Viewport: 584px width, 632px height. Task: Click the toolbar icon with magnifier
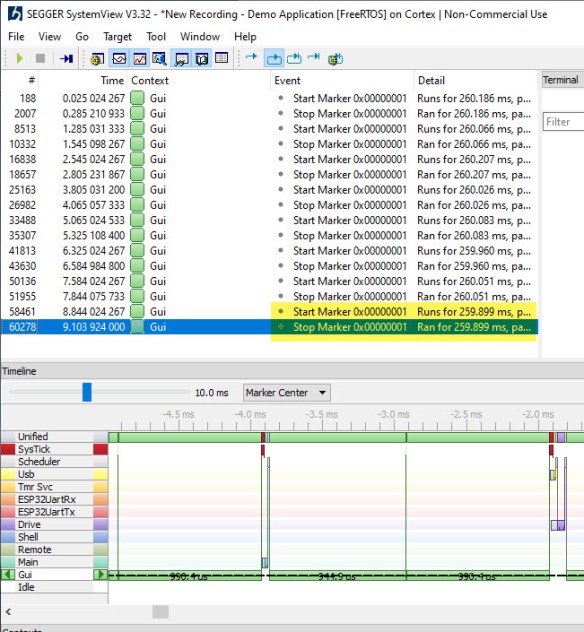160,59
